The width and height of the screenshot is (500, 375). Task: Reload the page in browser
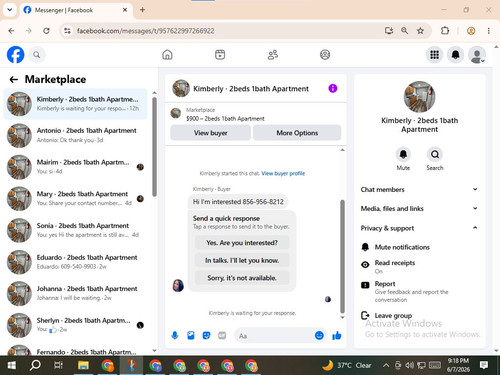click(x=46, y=31)
